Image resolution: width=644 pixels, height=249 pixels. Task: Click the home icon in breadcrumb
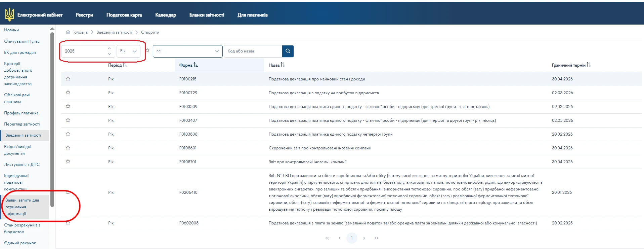point(68,32)
